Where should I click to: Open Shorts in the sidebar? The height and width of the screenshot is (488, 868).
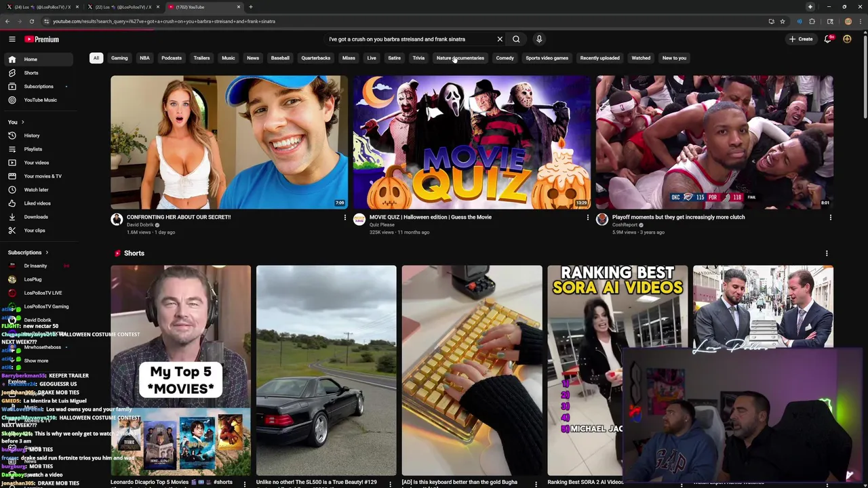(39, 73)
